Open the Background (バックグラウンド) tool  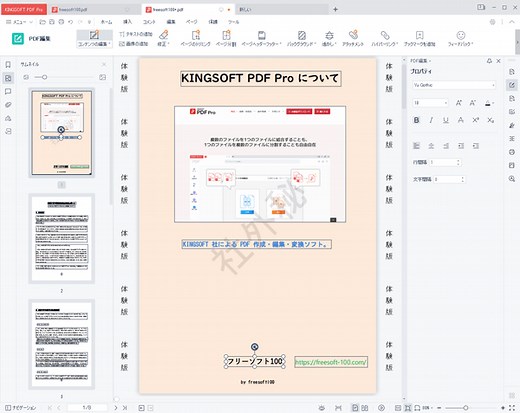tap(301, 38)
